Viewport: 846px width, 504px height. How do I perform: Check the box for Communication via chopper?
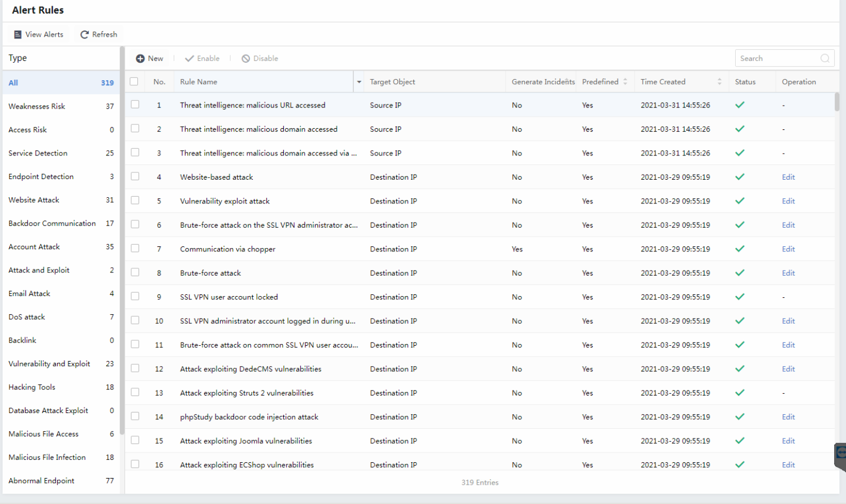coord(135,248)
